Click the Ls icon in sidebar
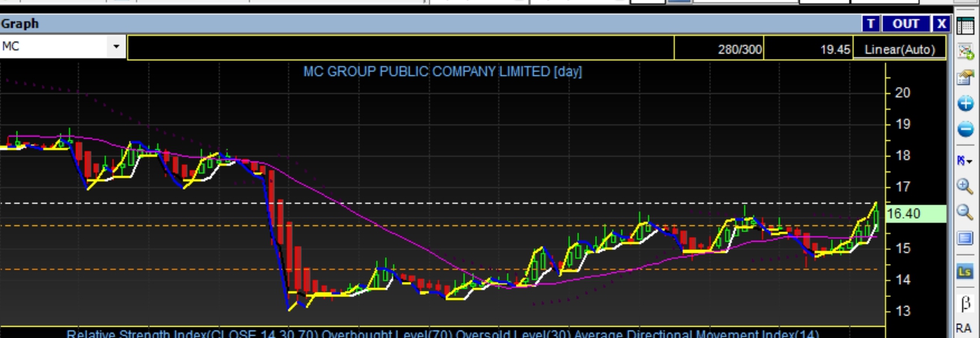 coord(965,272)
